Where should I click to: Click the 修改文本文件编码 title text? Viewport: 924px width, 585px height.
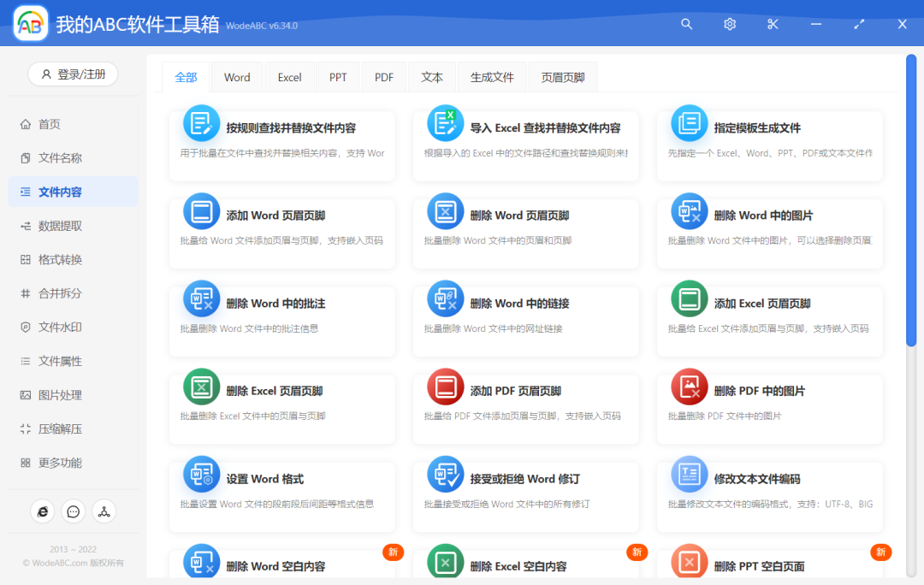(x=757, y=479)
